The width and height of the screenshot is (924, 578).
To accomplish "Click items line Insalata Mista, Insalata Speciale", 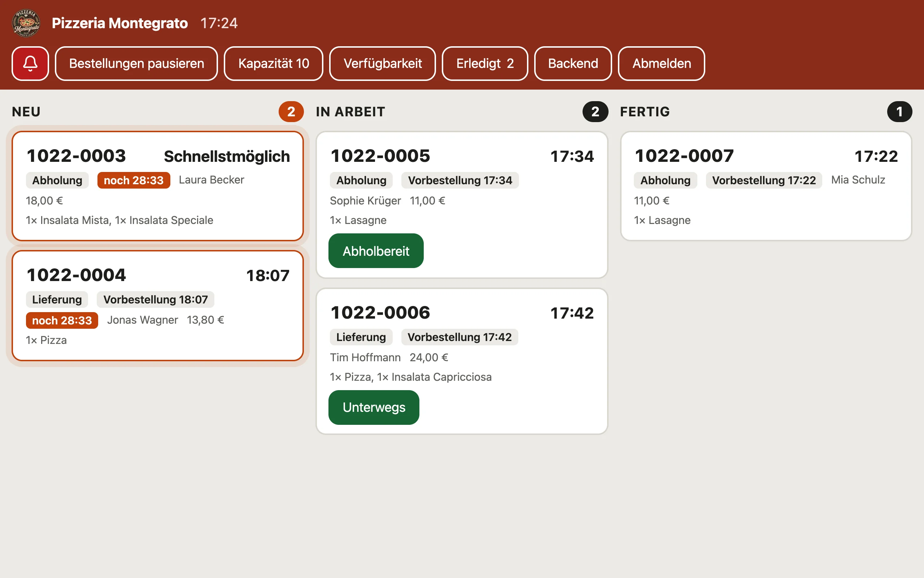I will click(119, 220).
